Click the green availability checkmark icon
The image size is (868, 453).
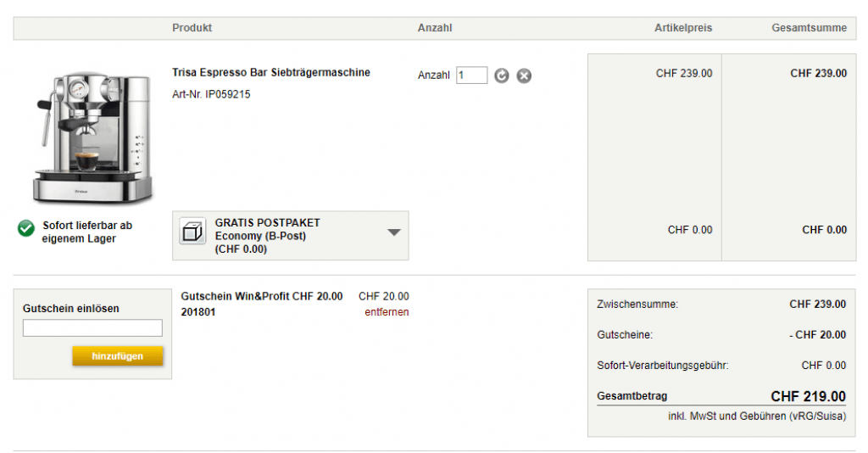coord(26,227)
